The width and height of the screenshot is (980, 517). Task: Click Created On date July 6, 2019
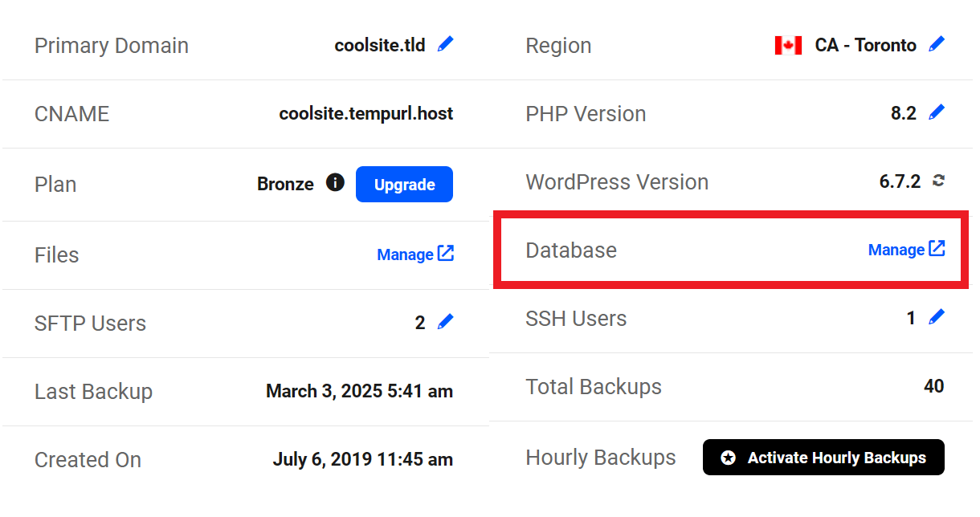pos(363,460)
